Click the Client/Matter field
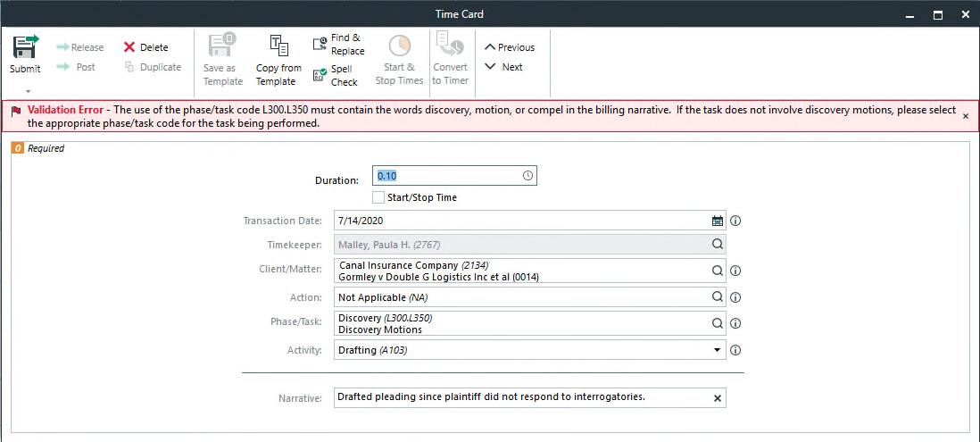This screenshot has width=980, height=442. (530, 271)
